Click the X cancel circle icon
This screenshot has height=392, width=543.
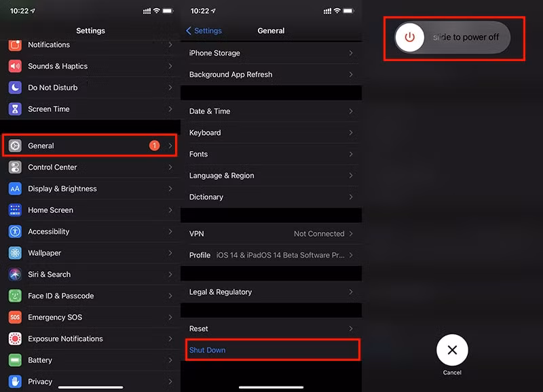coord(452,350)
